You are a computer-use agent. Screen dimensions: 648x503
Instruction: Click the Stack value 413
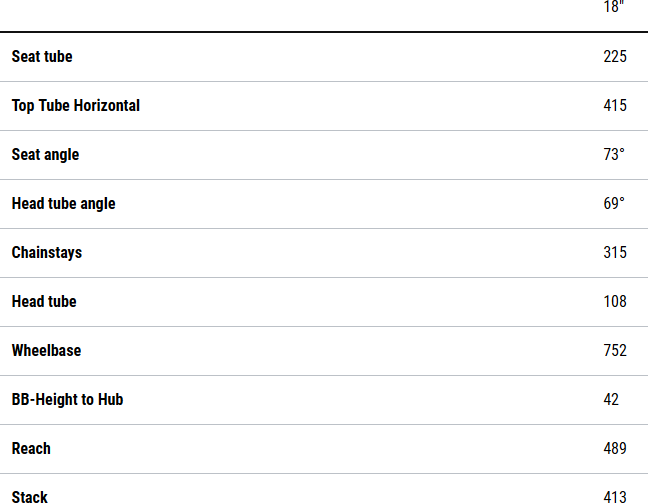point(615,496)
